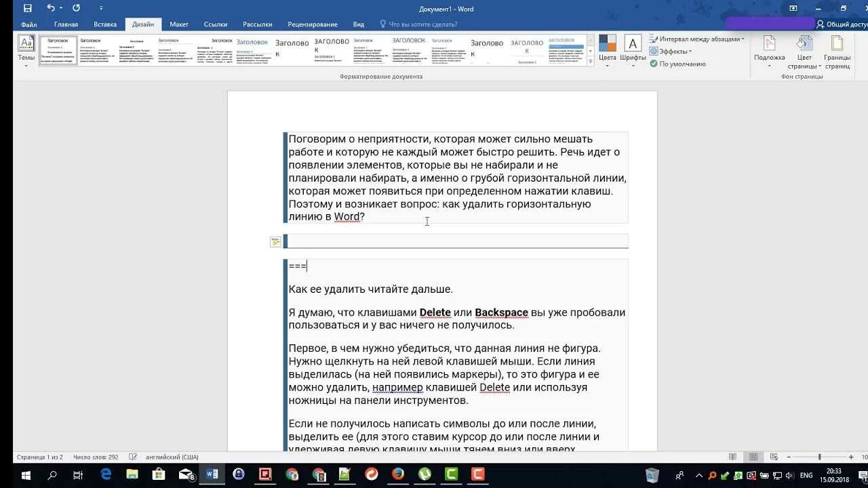Screen dimensions: 868x488
Task: Open File Explorer from the taskbar
Action: (x=132, y=475)
